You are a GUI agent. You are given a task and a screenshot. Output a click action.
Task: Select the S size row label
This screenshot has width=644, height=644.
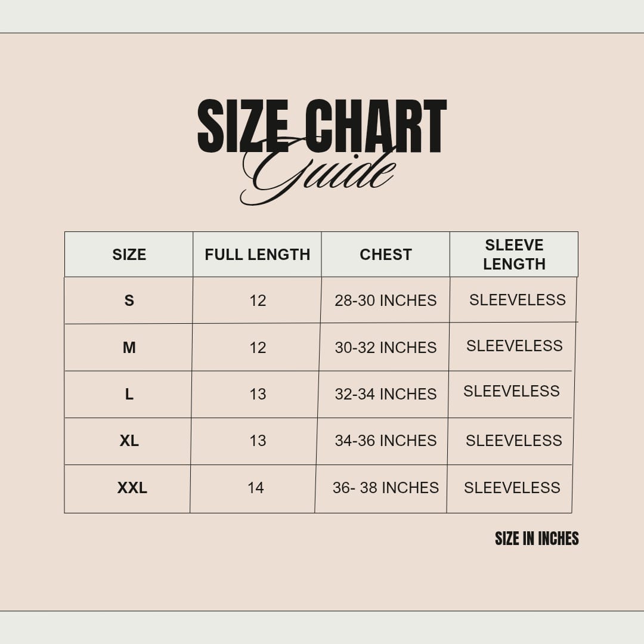click(129, 301)
